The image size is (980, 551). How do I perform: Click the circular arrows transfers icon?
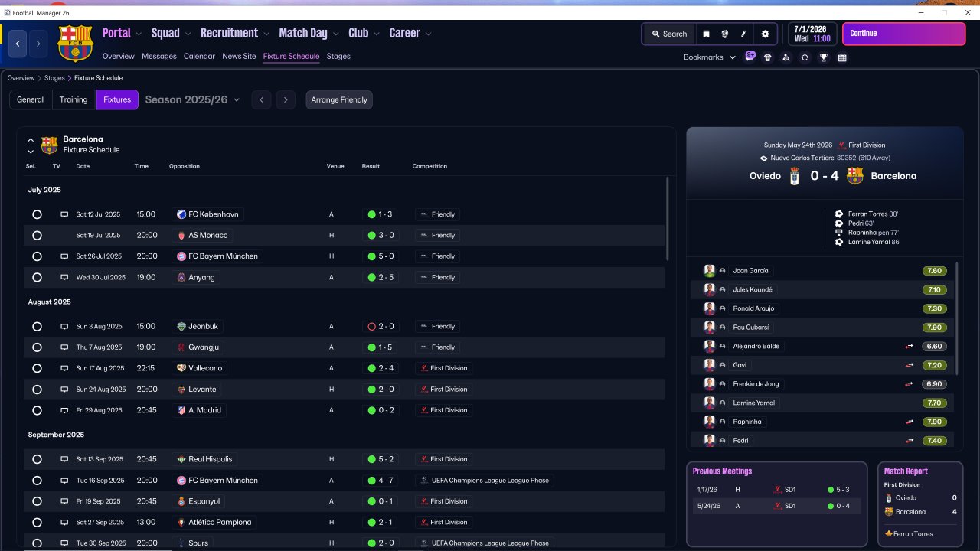(x=805, y=57)
